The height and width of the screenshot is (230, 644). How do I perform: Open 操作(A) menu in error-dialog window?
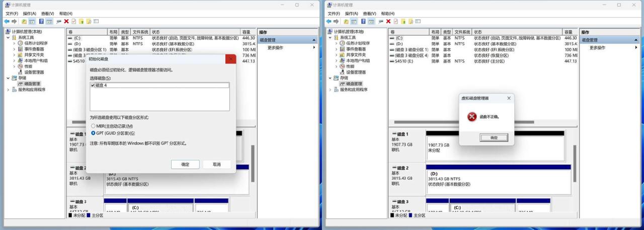352,14
